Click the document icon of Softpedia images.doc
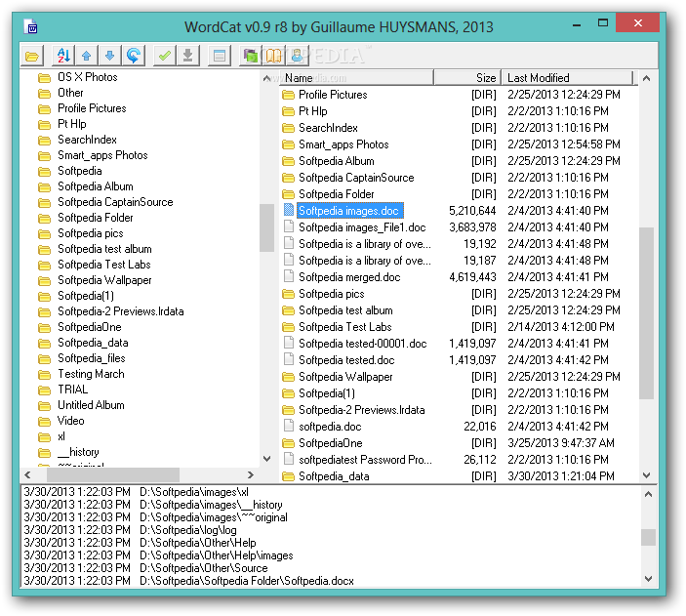Screen dimensions: 686x616 (x=288, y=210)
